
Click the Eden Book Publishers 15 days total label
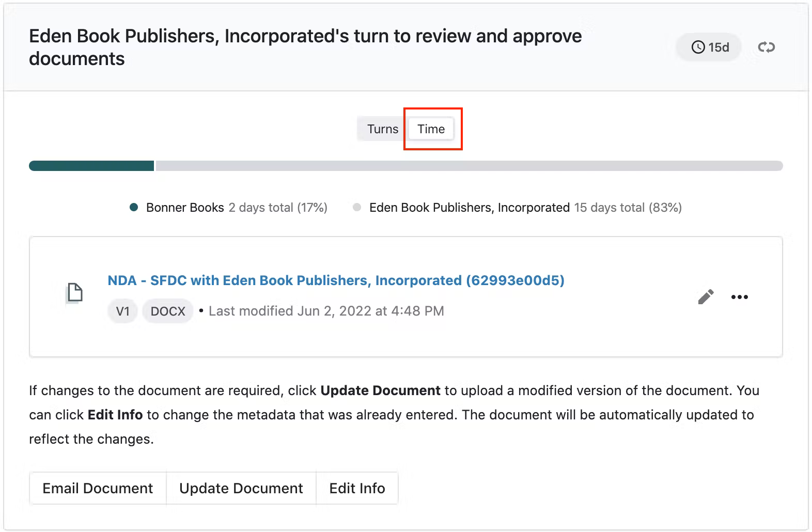(x=525, y=208)
